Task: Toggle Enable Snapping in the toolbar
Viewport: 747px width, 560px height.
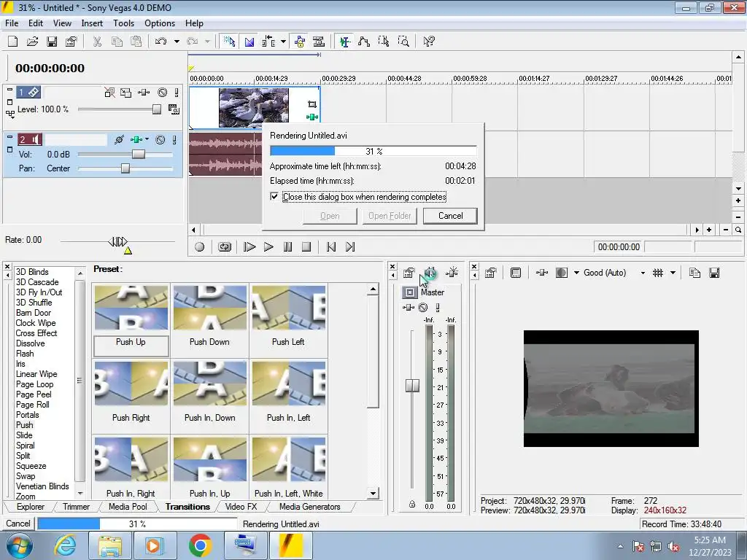Action: (229, 42)
